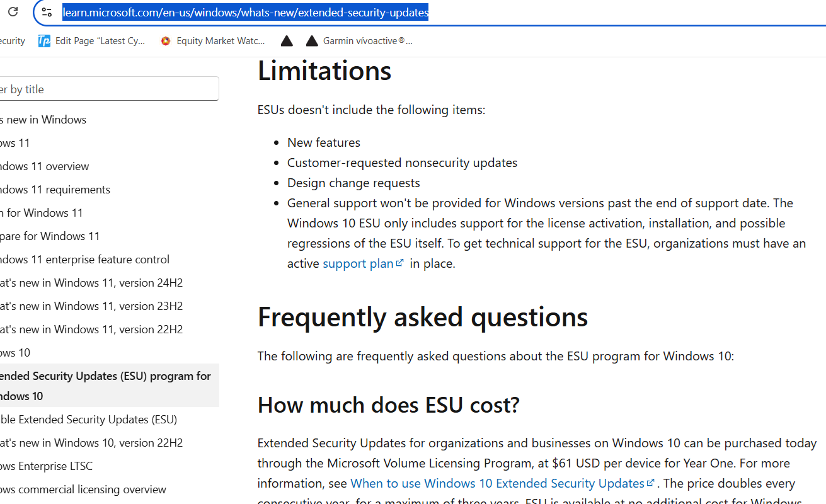This screenshot has height=504, width=826.
Task: Select What's new in Windows 11, version 24H2
Action: point(91,282)
